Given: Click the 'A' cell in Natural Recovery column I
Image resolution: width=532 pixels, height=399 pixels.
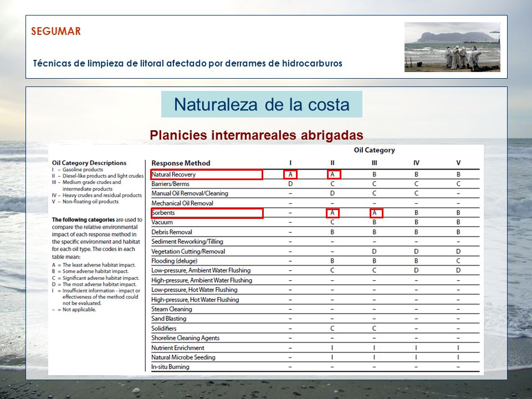Looking at the screenshot, I should (290, 175).
